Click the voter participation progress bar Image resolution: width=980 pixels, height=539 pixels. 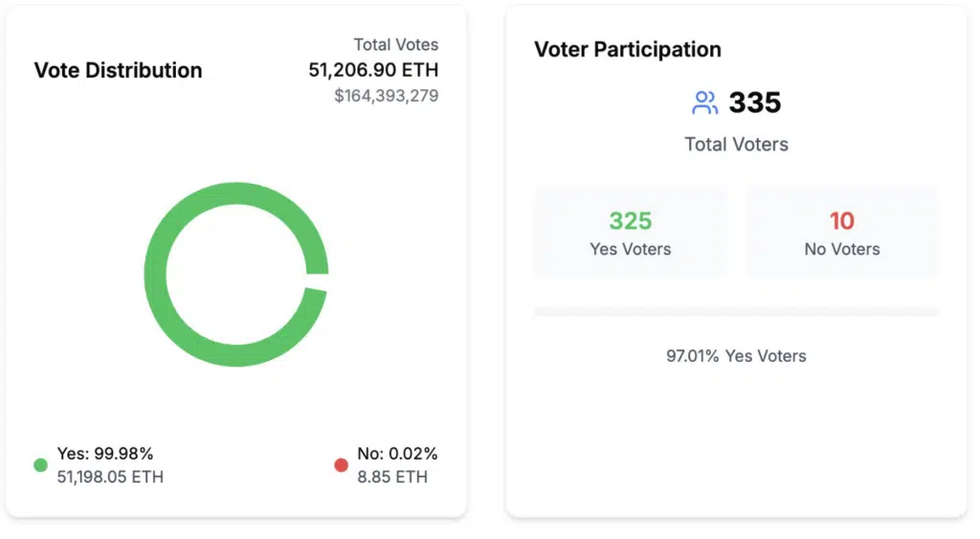coord(736,311)
